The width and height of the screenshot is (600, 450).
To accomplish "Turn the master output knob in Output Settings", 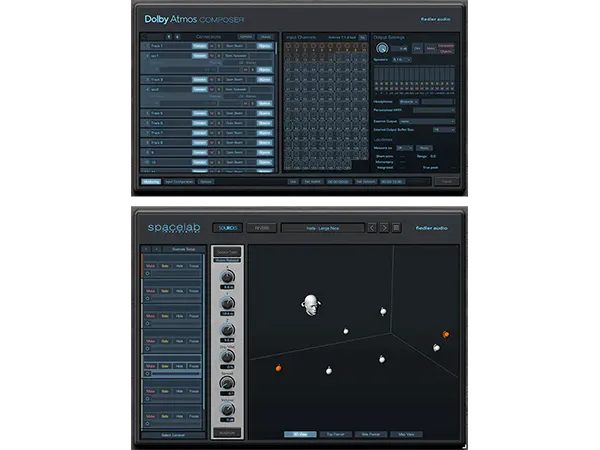I will (382, 48).
